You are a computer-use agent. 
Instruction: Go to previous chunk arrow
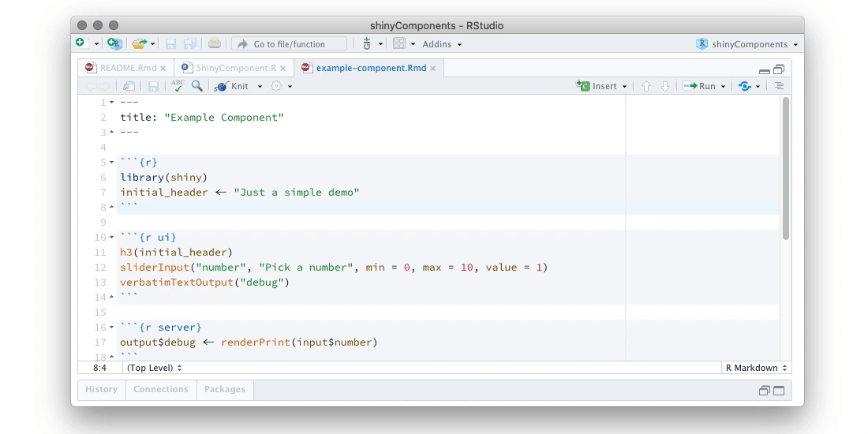coord(645,86)
